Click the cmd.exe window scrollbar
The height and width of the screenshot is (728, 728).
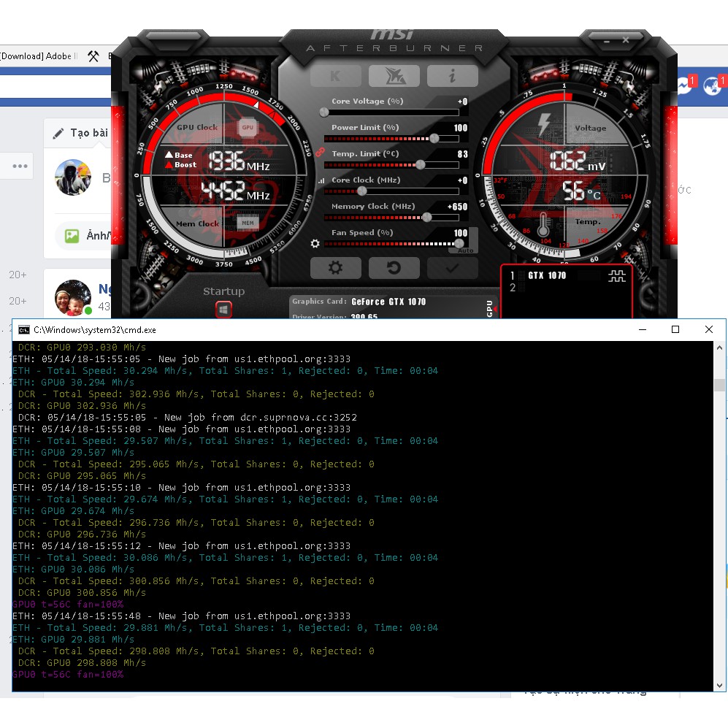pyautogui.click(x=719, y=385)
